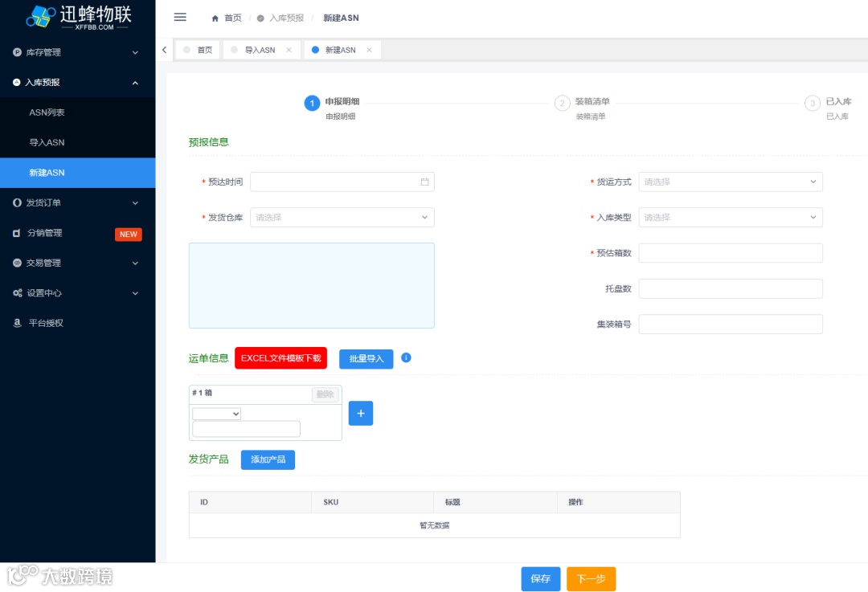The width and height of the screenshot is (868, 592).
Task: Open the 发货仓库 dropdown
Action: pos(342,218)
